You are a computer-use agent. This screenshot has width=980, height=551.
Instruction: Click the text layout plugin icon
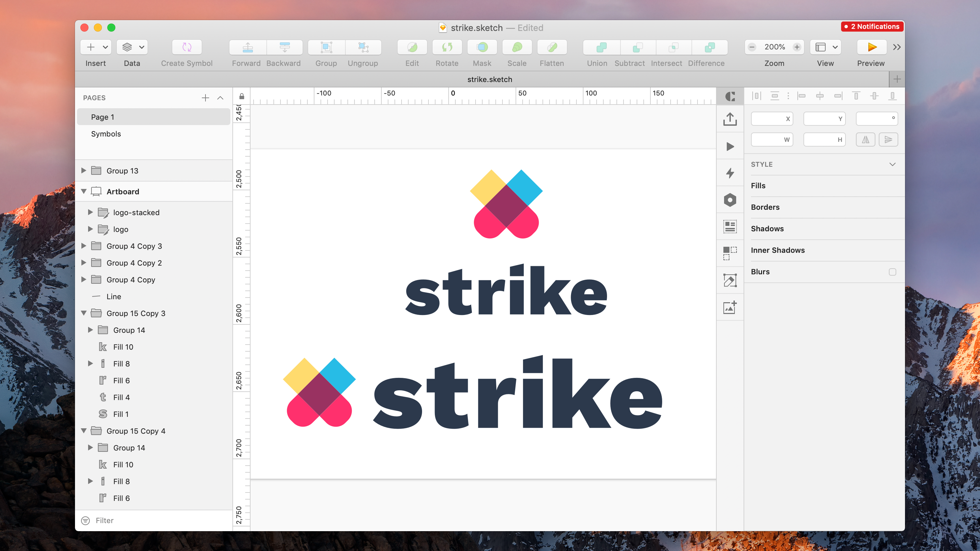[x=730, y=227]
